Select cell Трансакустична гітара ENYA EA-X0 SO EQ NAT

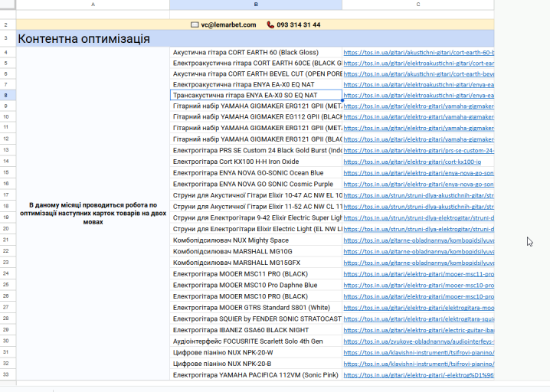[x=256, y=95]
